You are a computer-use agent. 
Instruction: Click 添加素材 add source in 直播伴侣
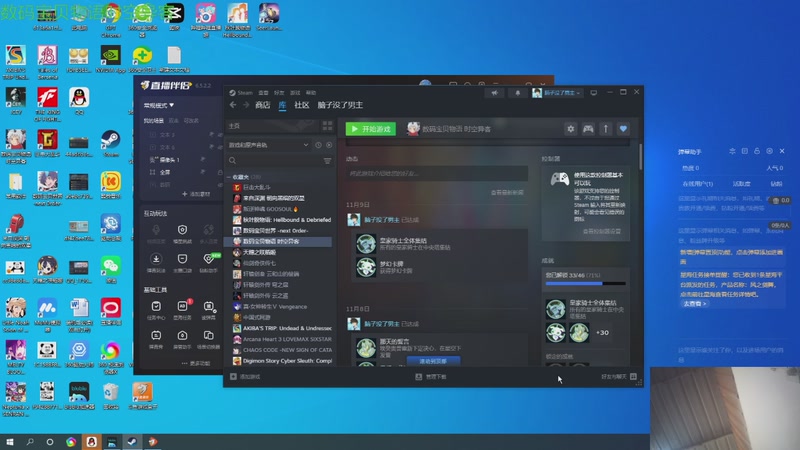coord(196,194)
